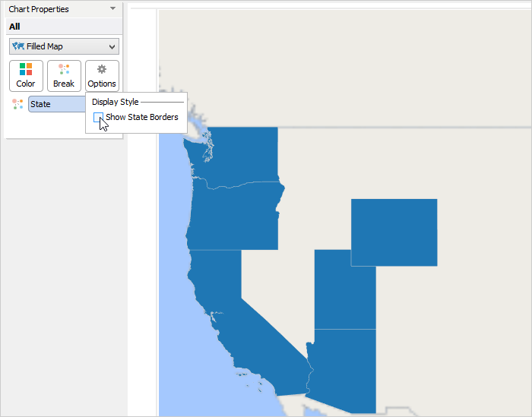Open the Color settings button
The height and width of the screenshot is (417, 532).
(26, 76)
